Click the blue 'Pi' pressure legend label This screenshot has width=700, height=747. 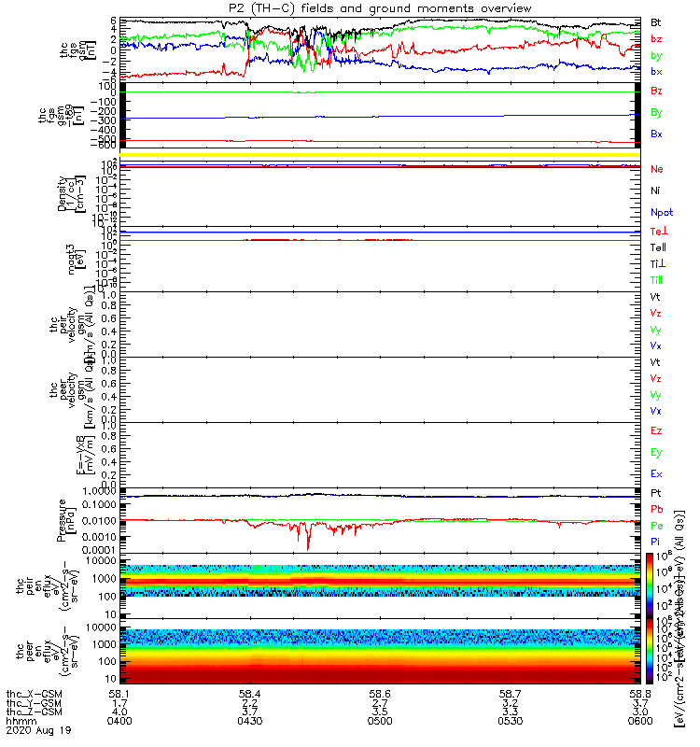point(655,542)
